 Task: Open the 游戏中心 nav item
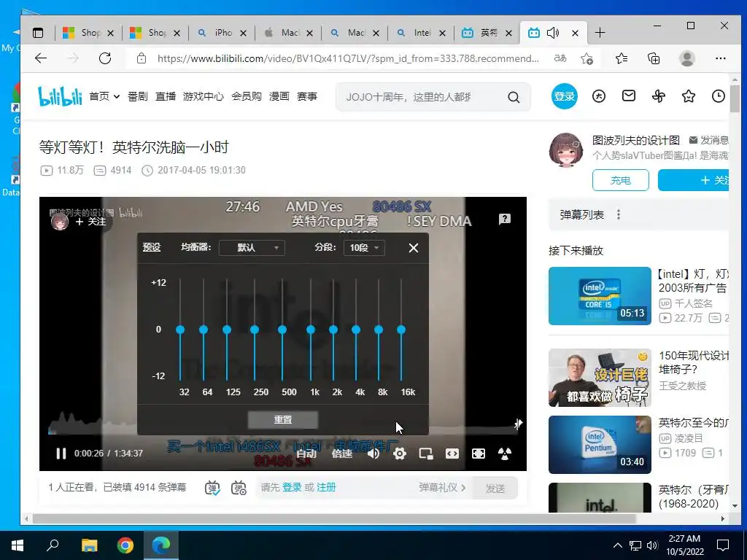point(204,97)
